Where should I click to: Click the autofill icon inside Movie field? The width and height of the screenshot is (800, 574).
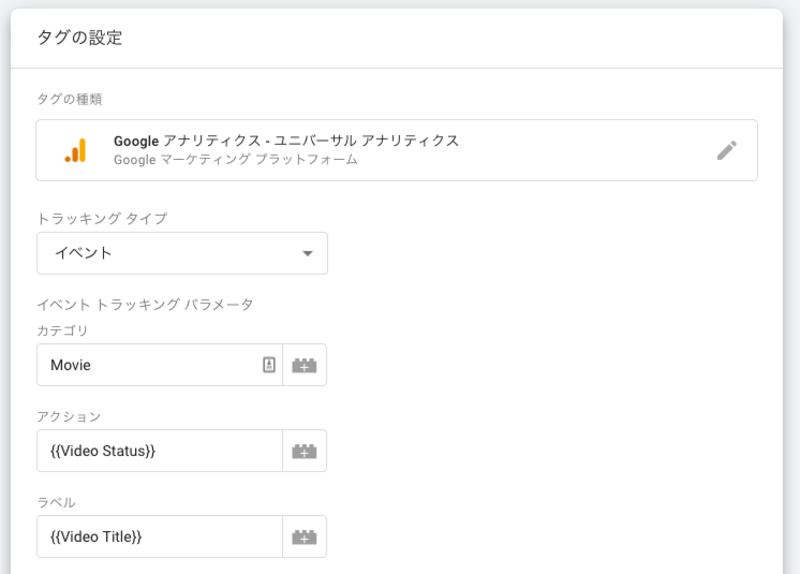(269, 365)
